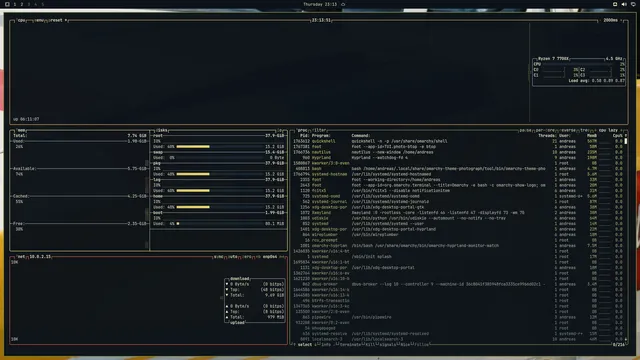Select the nautilus process row
This screenshot has width=640, height=360.
[x=458, y=152]
